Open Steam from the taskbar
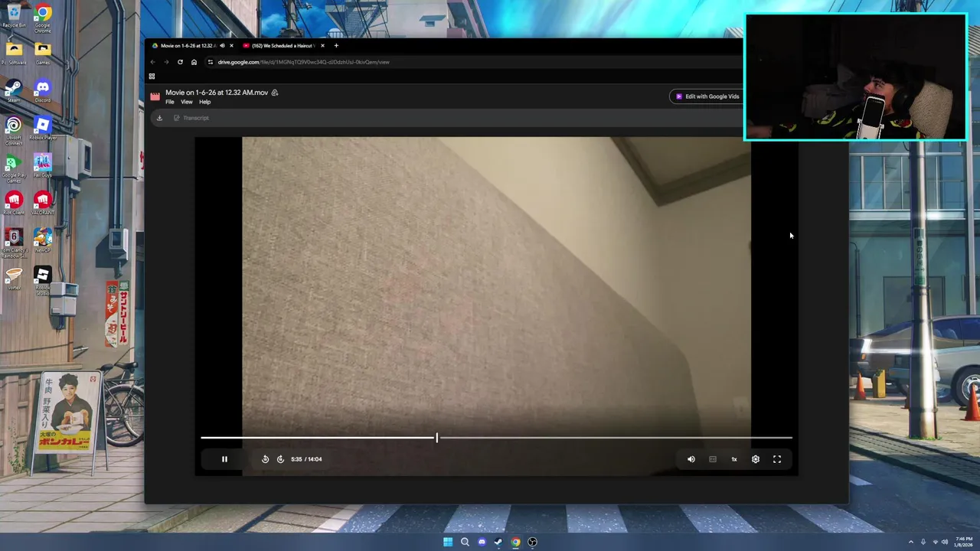This screenshot has height=551, width=980. (x=498, y=542)
